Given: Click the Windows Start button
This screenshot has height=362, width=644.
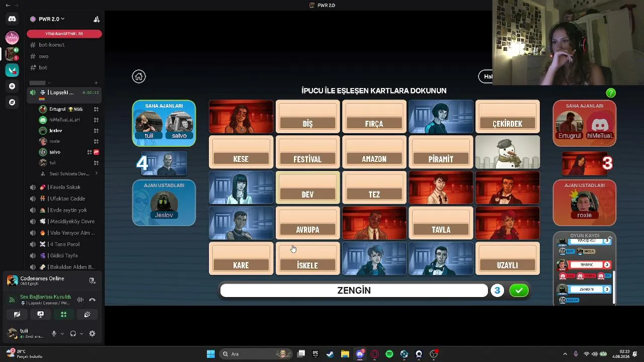Looking at the screenshot, I should tap(211, 354).
